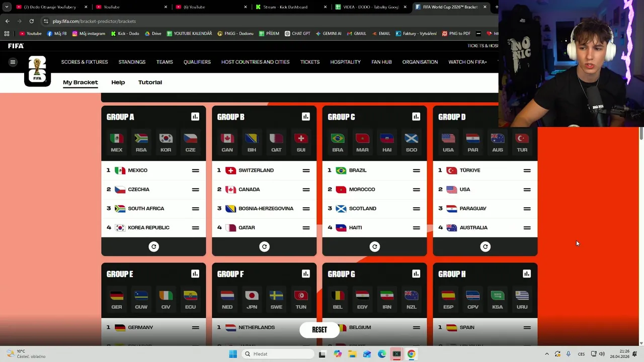This screenshot has width=644, height=362.
Task: Open Watch on FIFA+ item
Action: (467, 62)
